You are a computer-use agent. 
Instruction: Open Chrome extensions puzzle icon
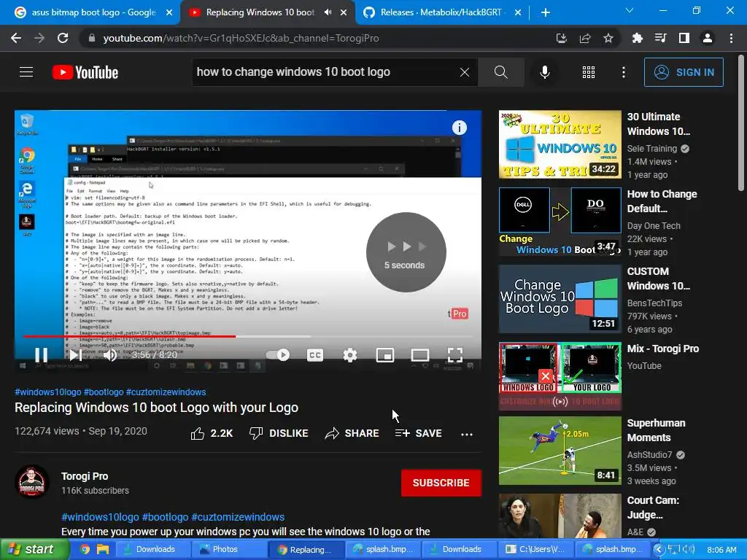637,38
